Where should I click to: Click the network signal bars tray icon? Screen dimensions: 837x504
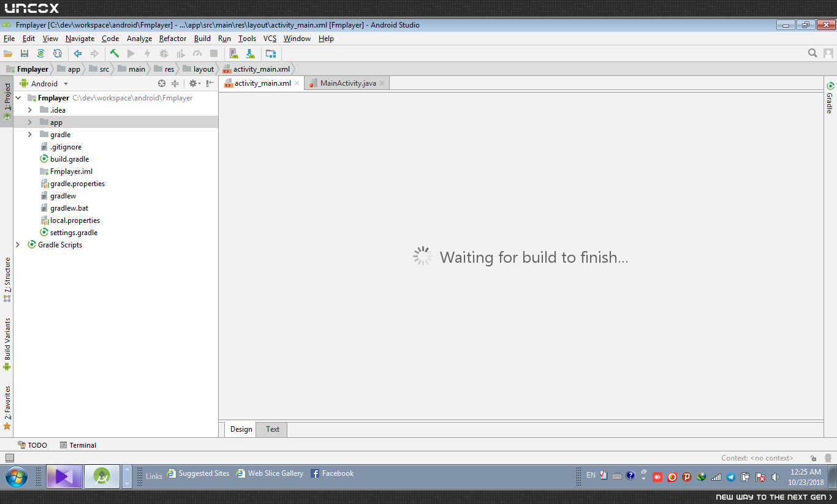tap(716, 476)
